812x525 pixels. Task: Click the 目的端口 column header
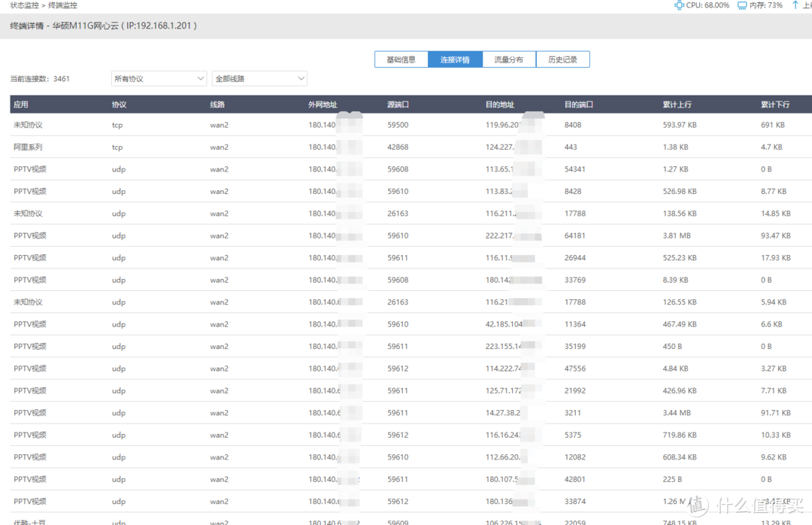579,104
